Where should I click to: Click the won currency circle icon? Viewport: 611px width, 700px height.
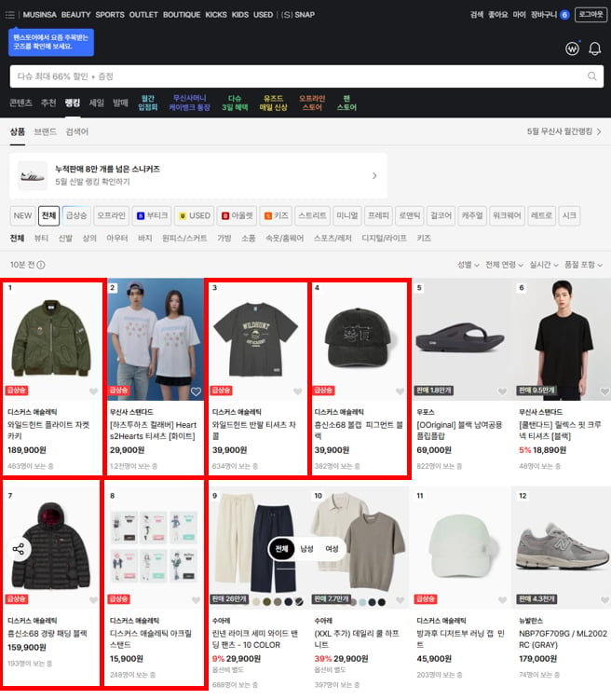tap(572, 48)
